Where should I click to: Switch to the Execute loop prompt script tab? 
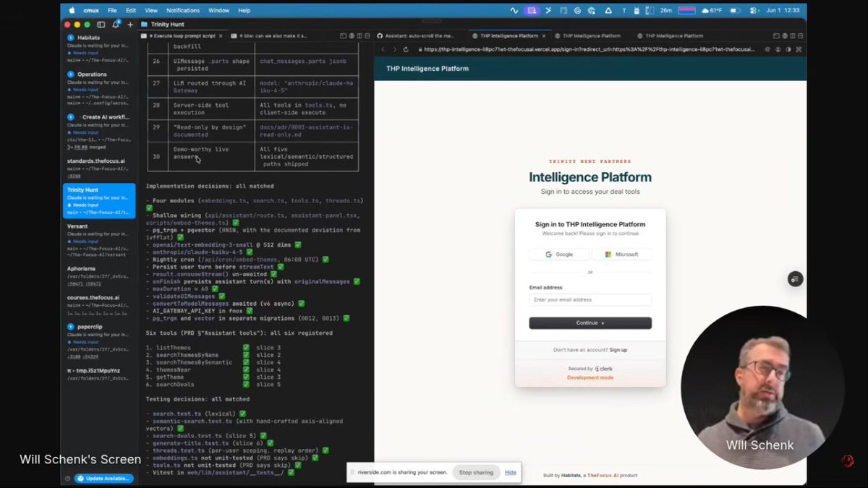coord(182,35)
